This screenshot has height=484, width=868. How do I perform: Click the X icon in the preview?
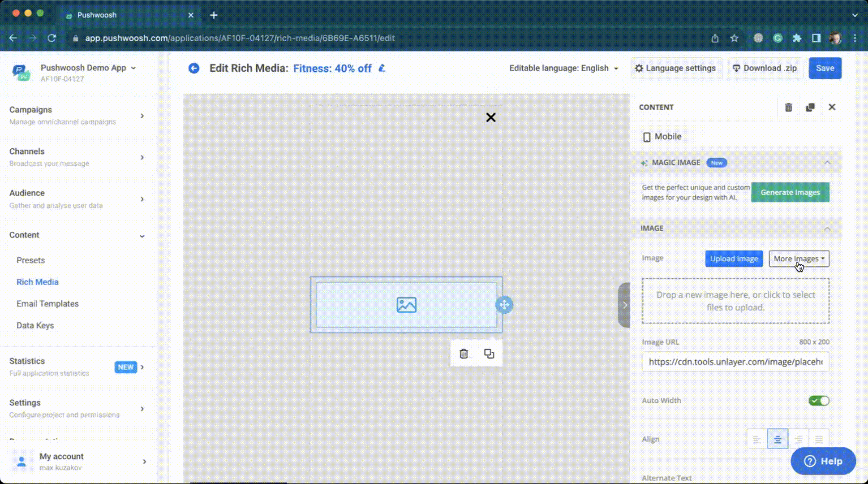(491, 117)
